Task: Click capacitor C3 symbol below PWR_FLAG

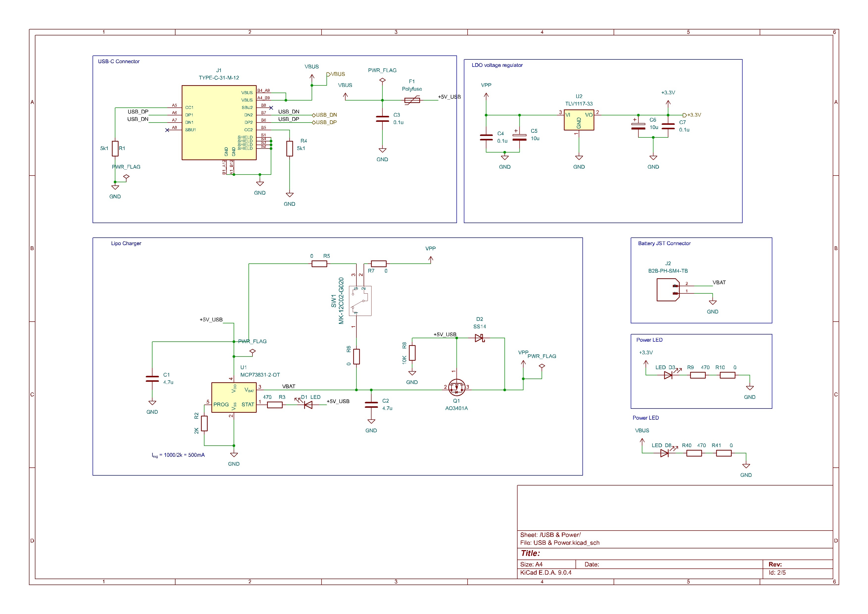Action: click(x=383, y=119)
